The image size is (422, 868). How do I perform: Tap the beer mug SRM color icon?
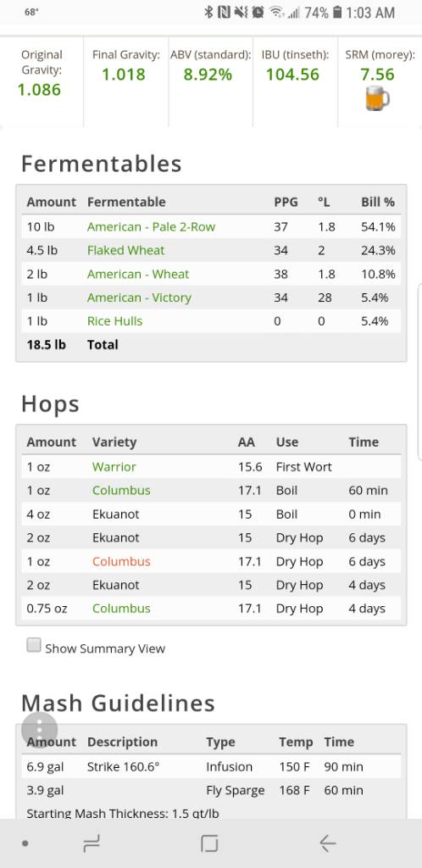point(377,99)
